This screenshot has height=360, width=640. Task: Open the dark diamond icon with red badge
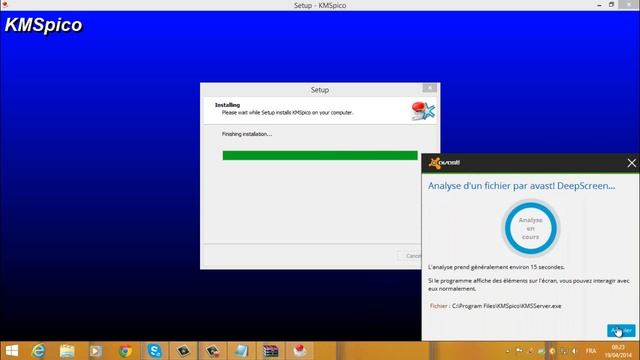[212, 351]
